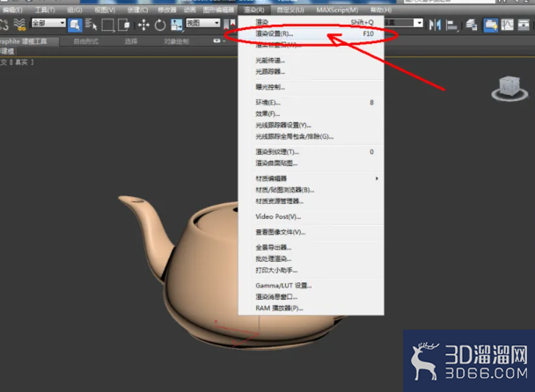Choose 效果(F)... from the menu
This screenshot has width=535, height=392.
[x=311, y=114]
